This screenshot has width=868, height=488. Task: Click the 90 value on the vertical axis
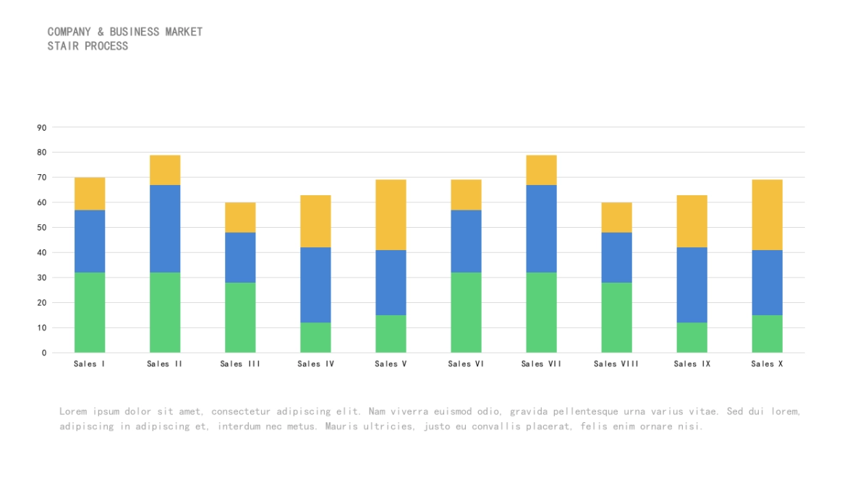(x=41, y=127)
